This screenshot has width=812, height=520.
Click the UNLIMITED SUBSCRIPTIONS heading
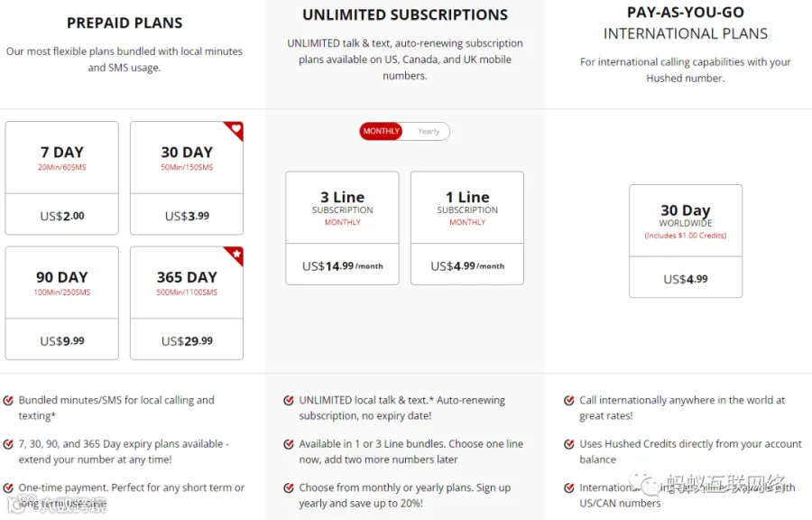click(405, 14)
